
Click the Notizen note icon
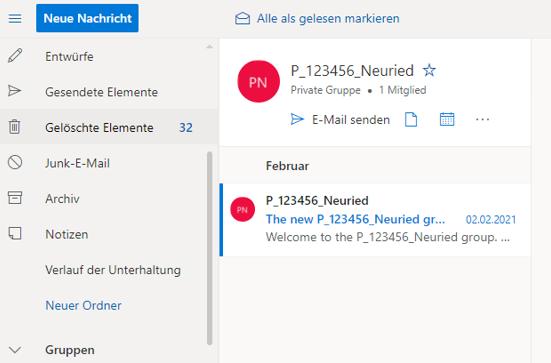15,233
